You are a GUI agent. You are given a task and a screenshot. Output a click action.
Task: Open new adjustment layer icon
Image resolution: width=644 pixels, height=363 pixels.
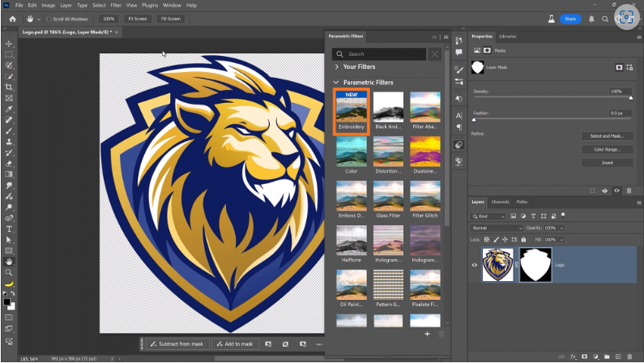tap(595, 357)
